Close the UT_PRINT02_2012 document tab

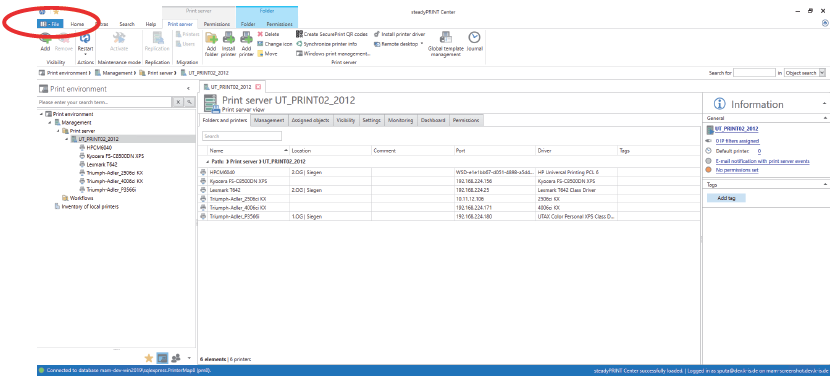pyautogui.click(x=258, y=86)
